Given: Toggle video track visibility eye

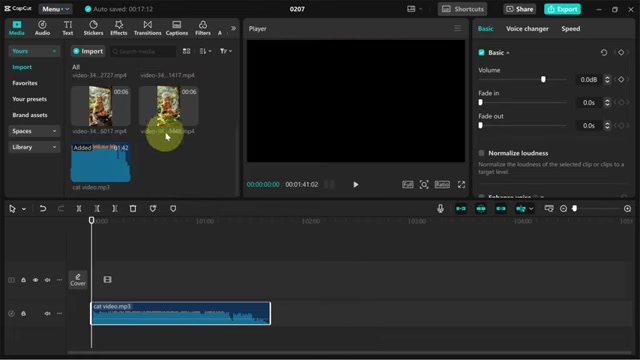Looking at the screenshot, I should pyautogui.click(x=36, y=280).
